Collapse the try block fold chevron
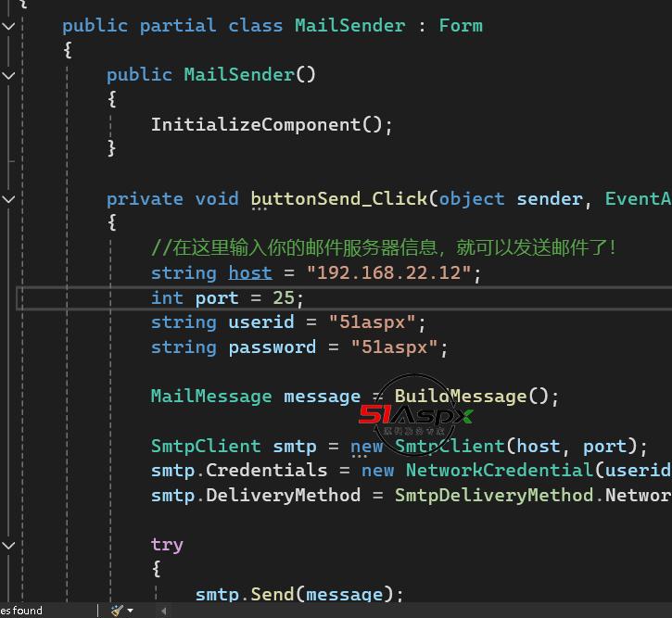This screenshot has height=618, width=672. coord(8,545)
